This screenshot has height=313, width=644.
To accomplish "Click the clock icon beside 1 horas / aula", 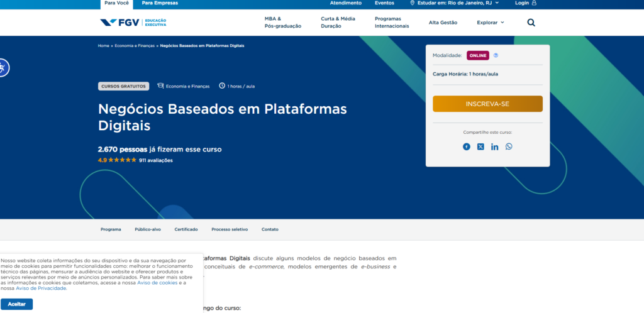I will pos(222,85).
